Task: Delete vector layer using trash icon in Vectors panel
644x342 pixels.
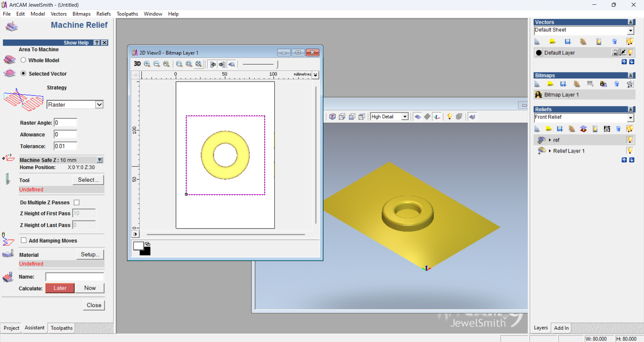Action: pos(615,42)
